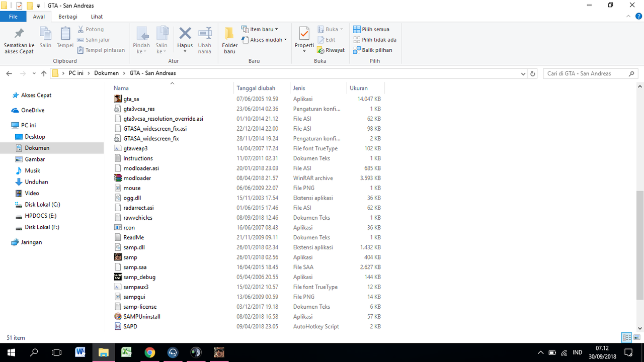Go back in folder navigation
This screenshot has height=362, width=644.
coord(9,73)
